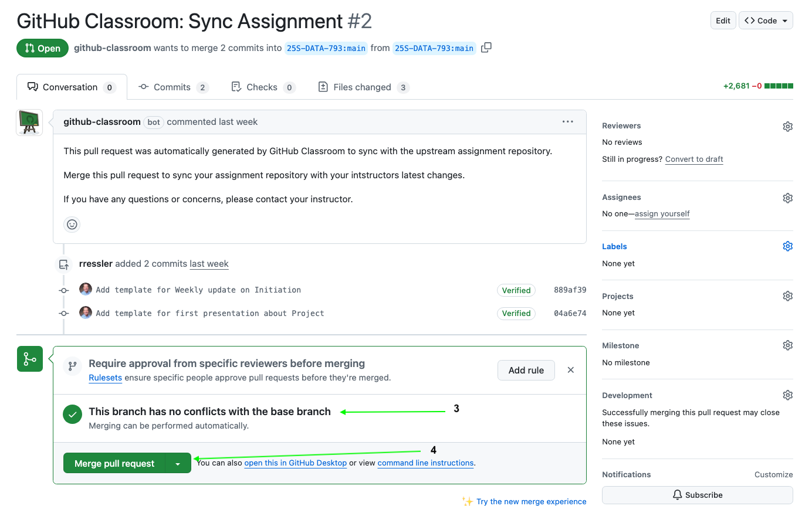This screenshot has height=506, width=812.
Task: Switch to the Checks tab
Action: (x=263, y=87)
